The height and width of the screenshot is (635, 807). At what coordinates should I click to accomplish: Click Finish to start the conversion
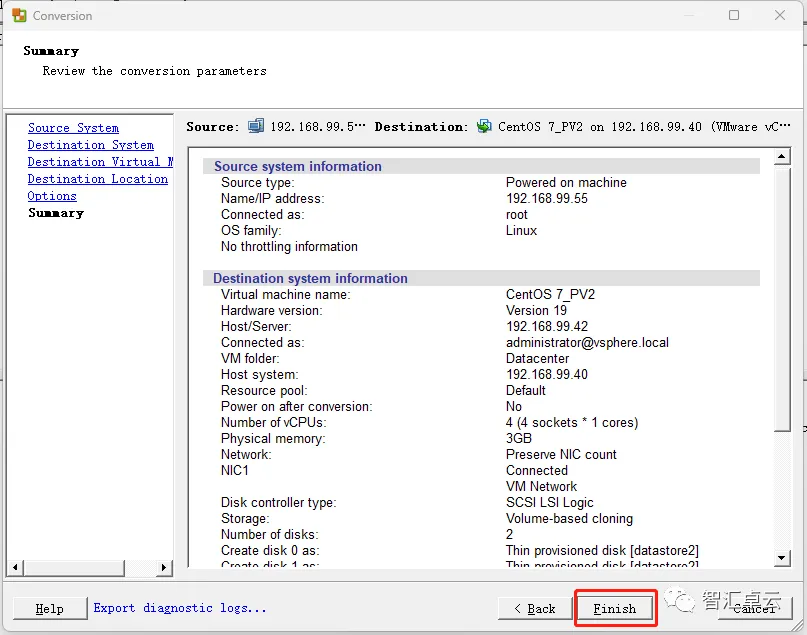point(615,609)
